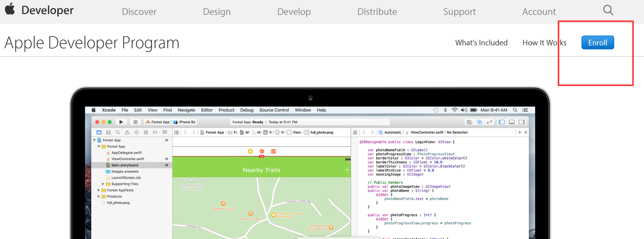The image size is (644, 239).
Task: Click the blue Enroll button
Action: point(598,42)
